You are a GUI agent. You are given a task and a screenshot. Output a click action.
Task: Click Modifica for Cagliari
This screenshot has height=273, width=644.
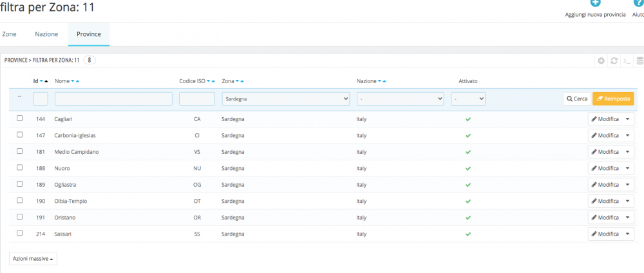click(x=605, y=119)
